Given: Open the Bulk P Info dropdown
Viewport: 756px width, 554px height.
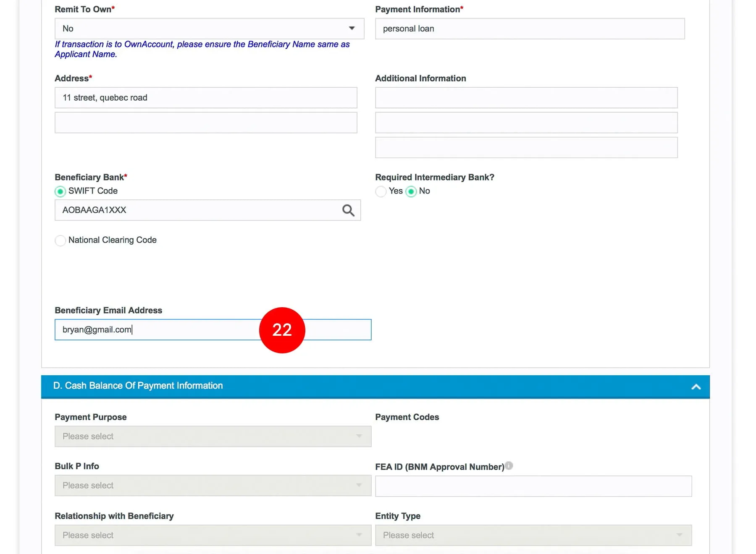Looking at the screenshot, I should pos(213,486).
